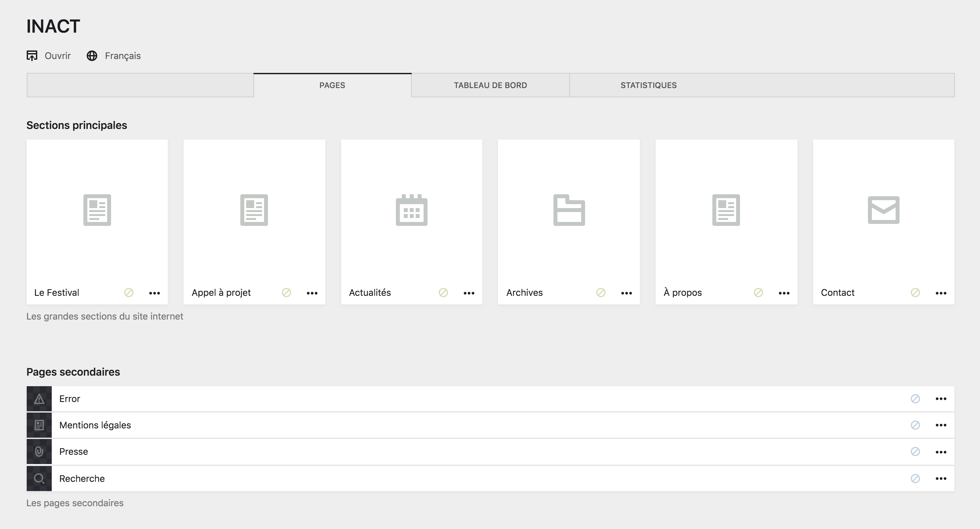Click the globe language icon

92,55
